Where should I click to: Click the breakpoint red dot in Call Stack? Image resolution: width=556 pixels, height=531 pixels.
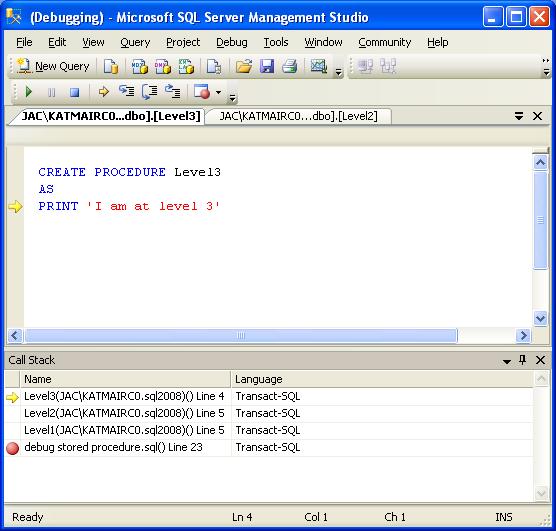point(12,448)
